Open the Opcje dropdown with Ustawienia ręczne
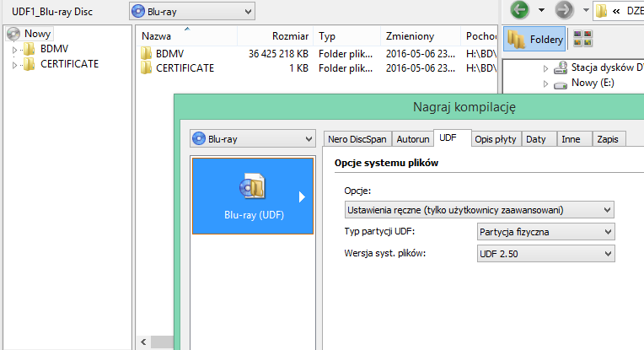Viewport: 644px width, 350px height. pos(480,210)
